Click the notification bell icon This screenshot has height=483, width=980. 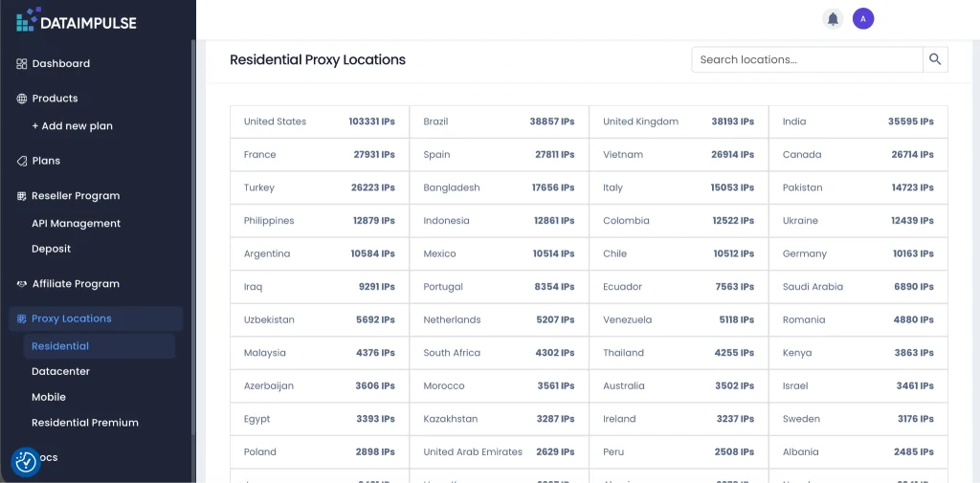[x=833, y=19]
